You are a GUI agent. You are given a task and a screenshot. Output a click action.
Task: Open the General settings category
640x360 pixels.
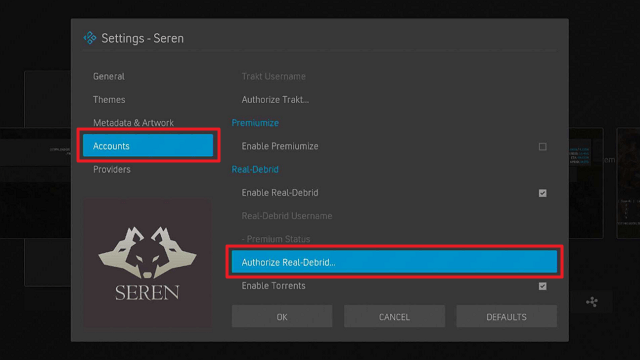pyautogui.click(x=148, y=76)
